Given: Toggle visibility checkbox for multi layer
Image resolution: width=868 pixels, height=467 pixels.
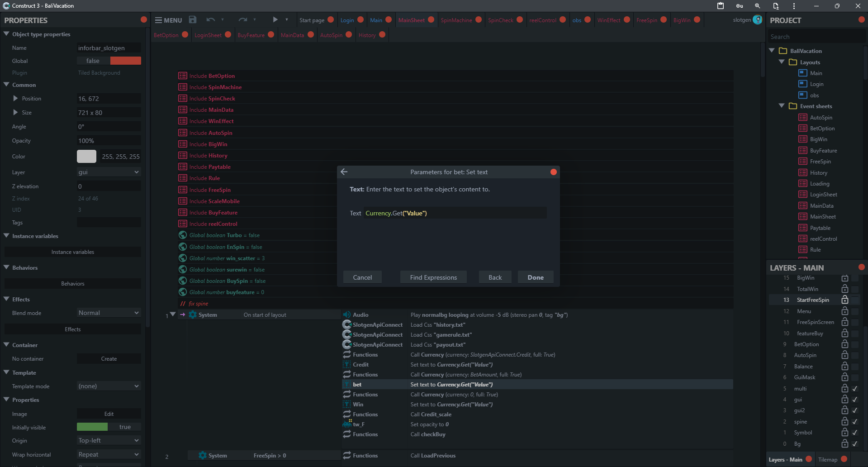Looking at the screenshot, I should (x=855, y=388).
